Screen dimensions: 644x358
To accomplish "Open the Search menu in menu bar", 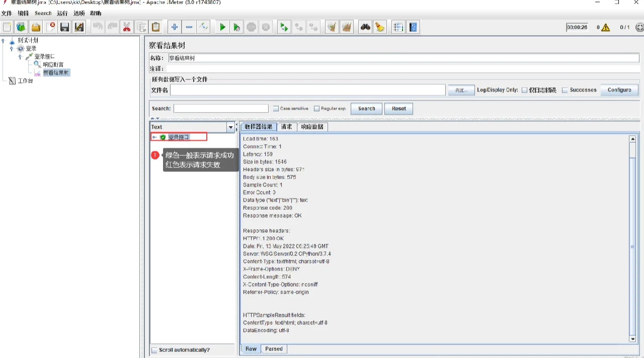I will coord(43,13).
